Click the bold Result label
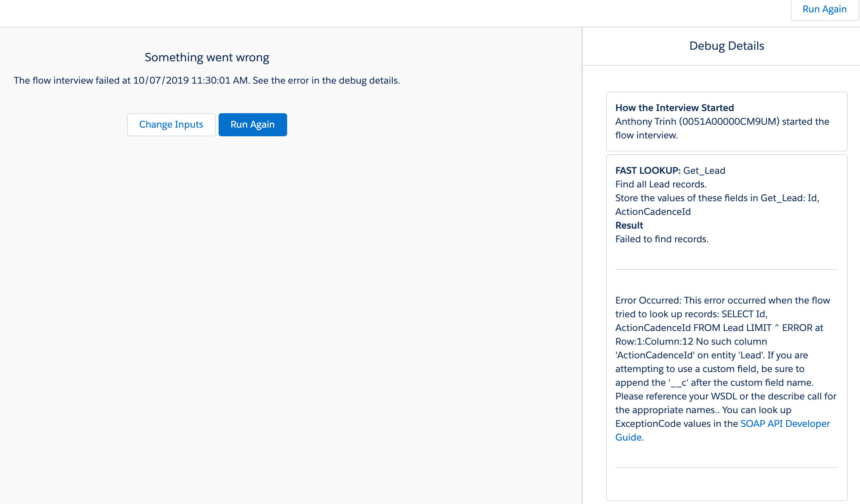860x504 pixels. (629, 225)
